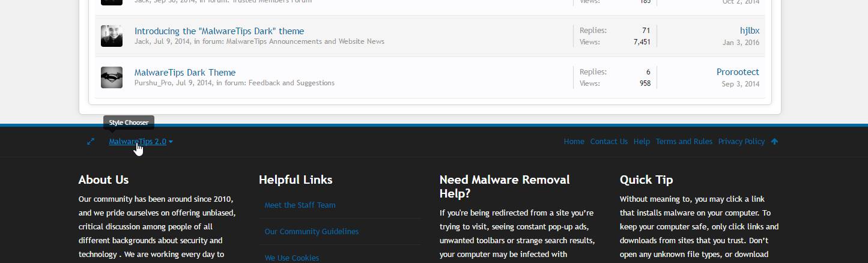Click the Purshu_Pro author name link

[153, 83]
